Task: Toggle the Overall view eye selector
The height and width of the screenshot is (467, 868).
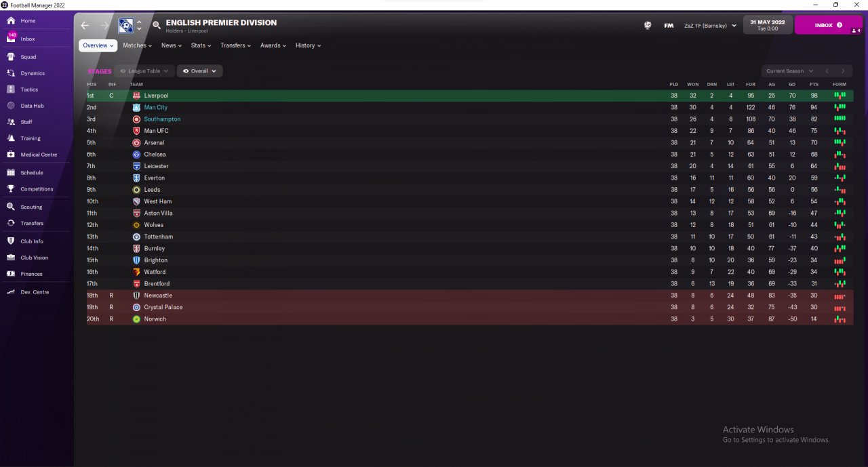Action: (199, 71)
